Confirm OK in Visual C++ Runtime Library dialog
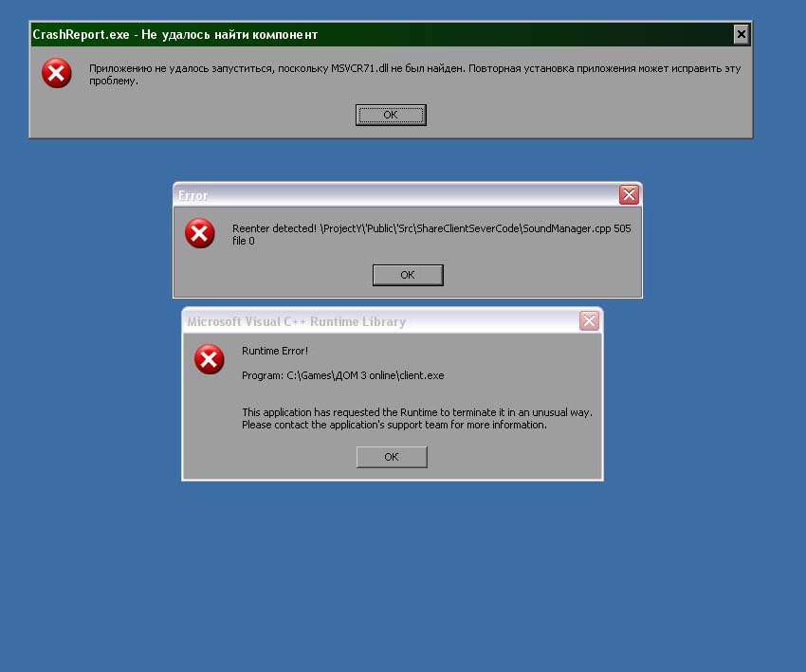 (392, 457)
